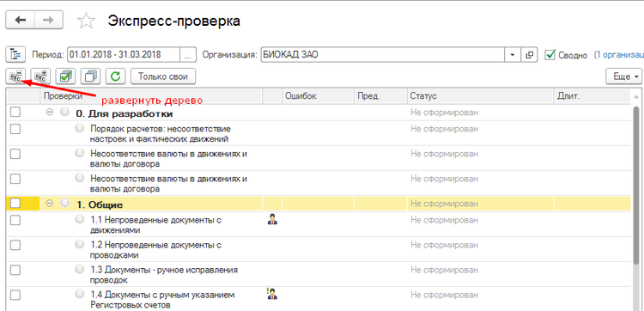This screenshot has width=644, height=311.
Task: Click the forward navigation arrow
Action: pos(49,21)
